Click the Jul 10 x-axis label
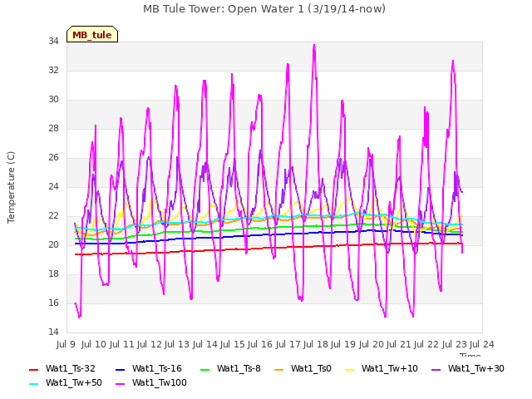 [x=94, y=345]
